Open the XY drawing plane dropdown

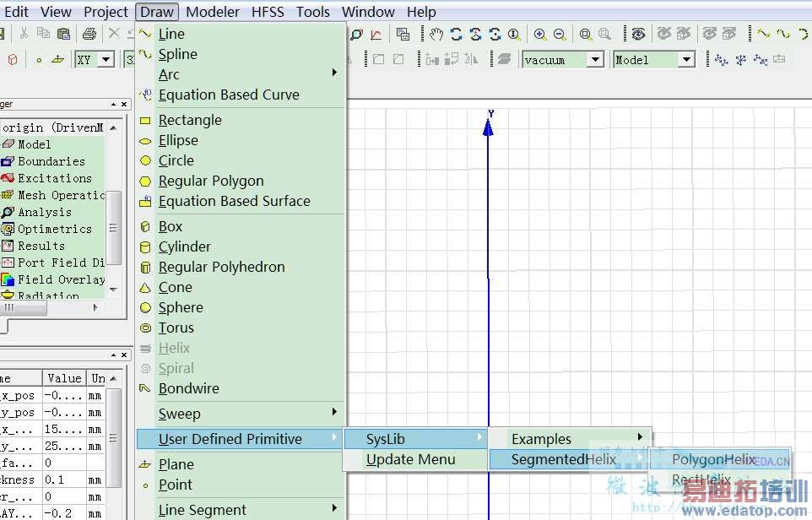(x=106, y=60)
